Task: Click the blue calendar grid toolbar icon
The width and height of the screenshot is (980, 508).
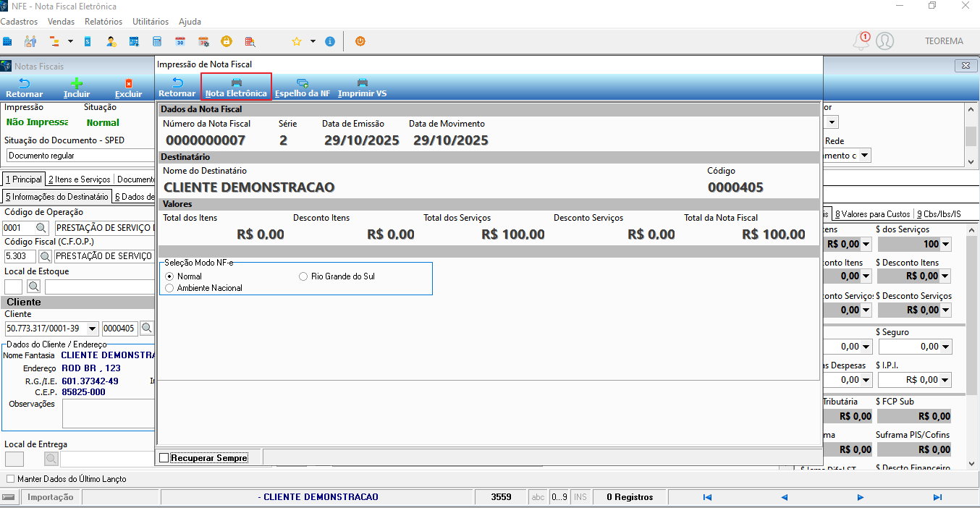Action: 134,41
